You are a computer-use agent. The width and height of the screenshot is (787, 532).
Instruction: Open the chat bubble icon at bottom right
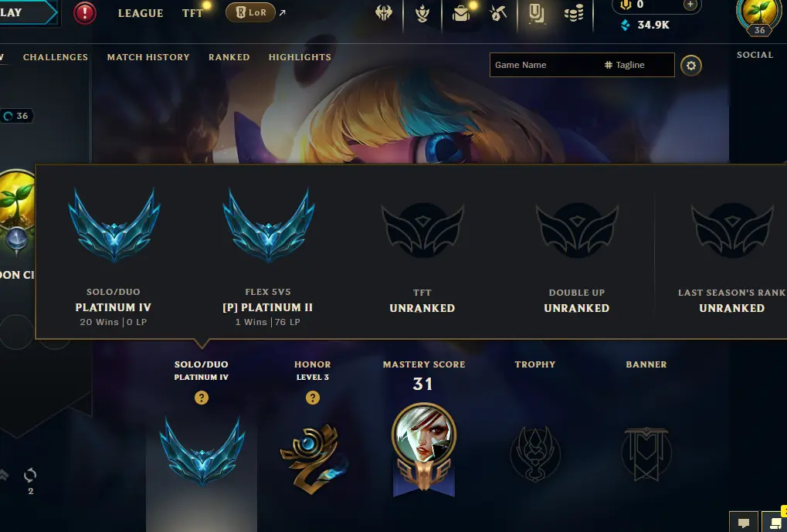point(743,523)
